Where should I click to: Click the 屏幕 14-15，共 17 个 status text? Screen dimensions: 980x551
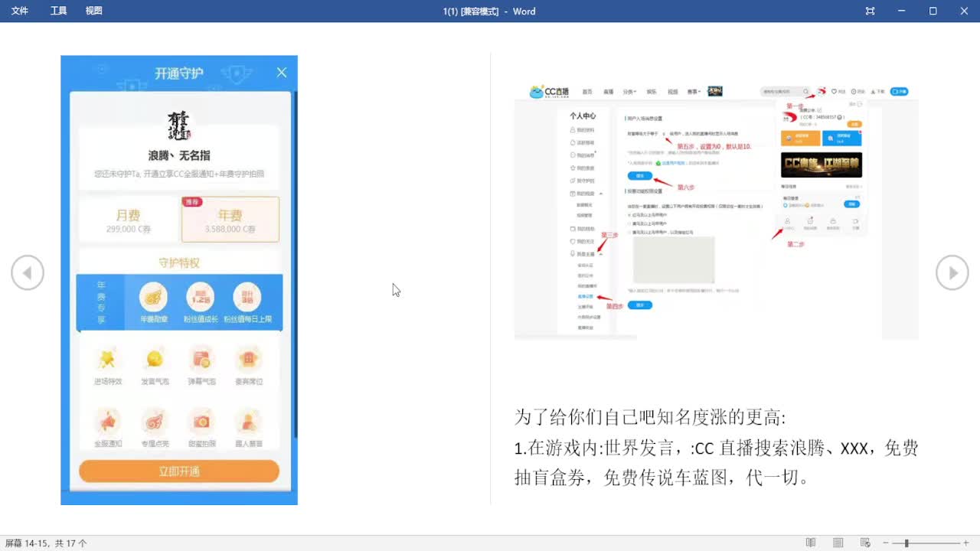pyautogui.click(x=46, y=543)
